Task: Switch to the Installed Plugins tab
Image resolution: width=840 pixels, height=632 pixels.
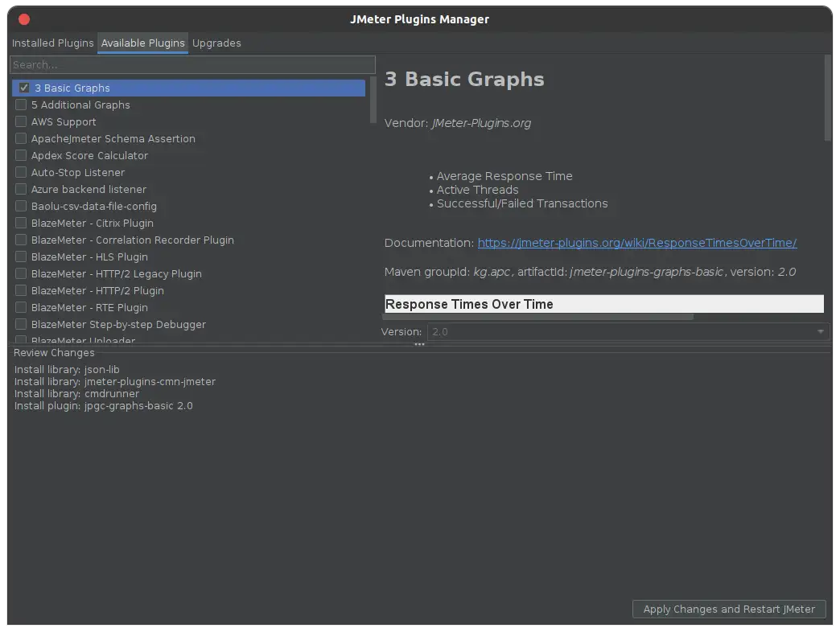Action: coord(52,43)
